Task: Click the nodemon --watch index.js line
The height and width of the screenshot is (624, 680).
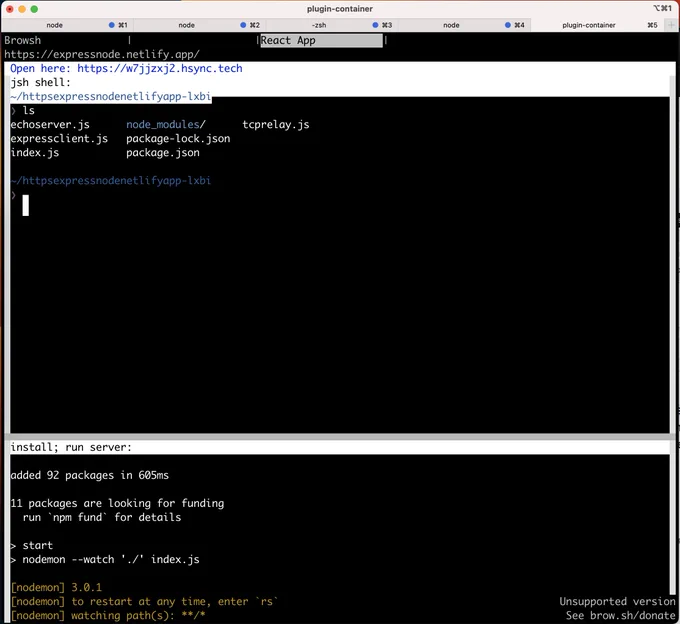Action: tap(105, 559)
